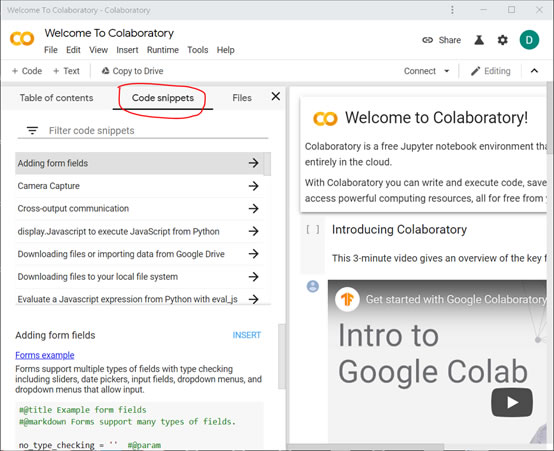Click the Filter code snippets input field
Viewport: 554px width, 451px height.
tap(158, 130)
